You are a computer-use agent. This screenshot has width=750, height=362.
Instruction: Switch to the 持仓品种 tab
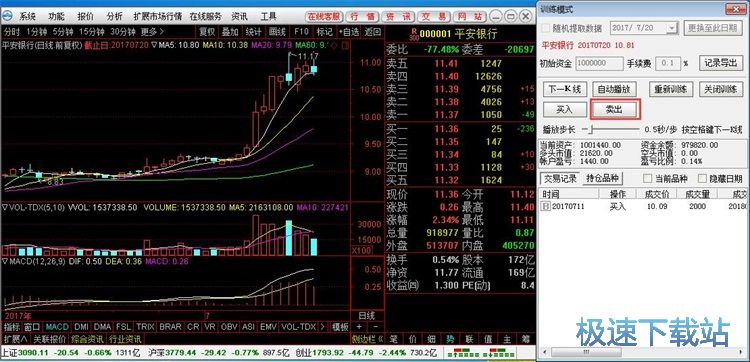(x=602, y=178)
